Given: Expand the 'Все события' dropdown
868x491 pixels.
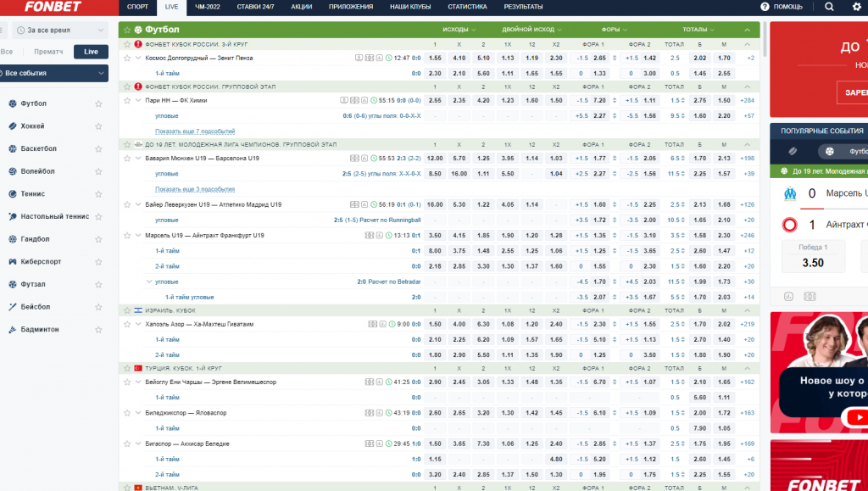Looking at the screenshot, I should pyautogui.click(x=54, y=74).
